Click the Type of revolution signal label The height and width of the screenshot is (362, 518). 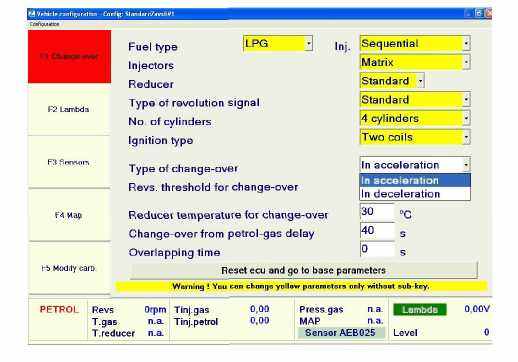[x=194, y=103]
